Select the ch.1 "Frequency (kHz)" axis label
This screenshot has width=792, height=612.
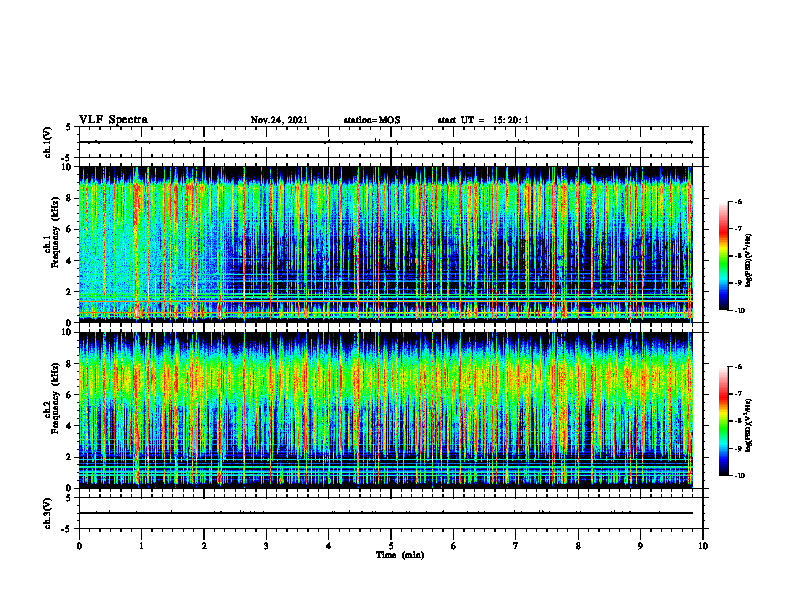55,233
